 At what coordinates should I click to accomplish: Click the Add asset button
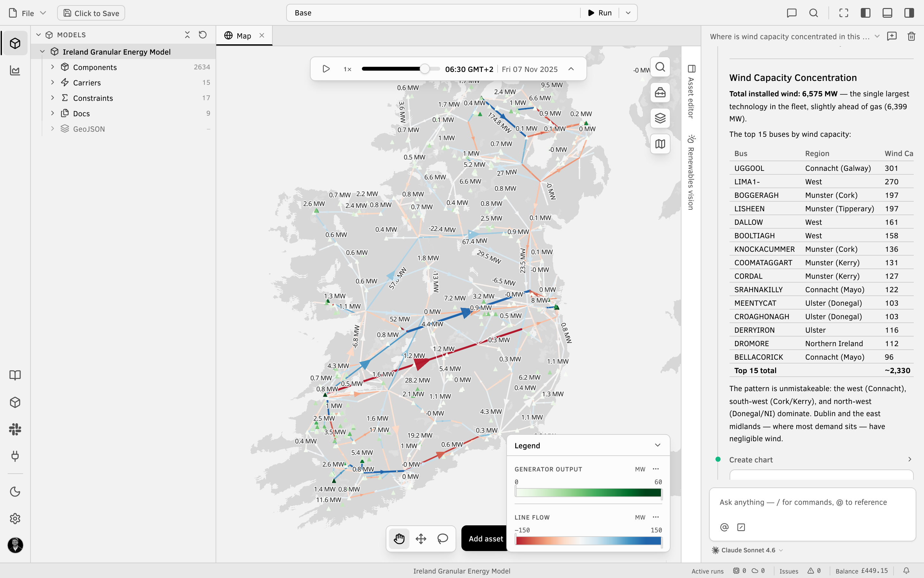485,539
